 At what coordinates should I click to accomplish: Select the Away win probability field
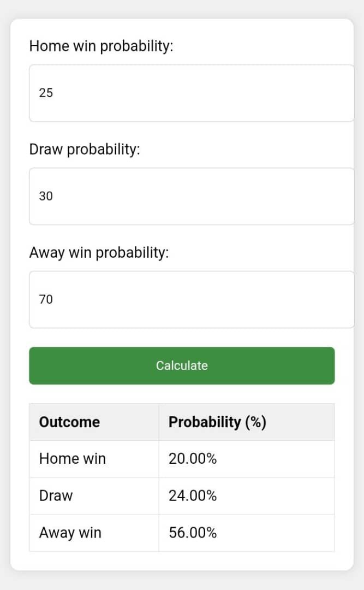pyautogui.click(x=192, y=299)
